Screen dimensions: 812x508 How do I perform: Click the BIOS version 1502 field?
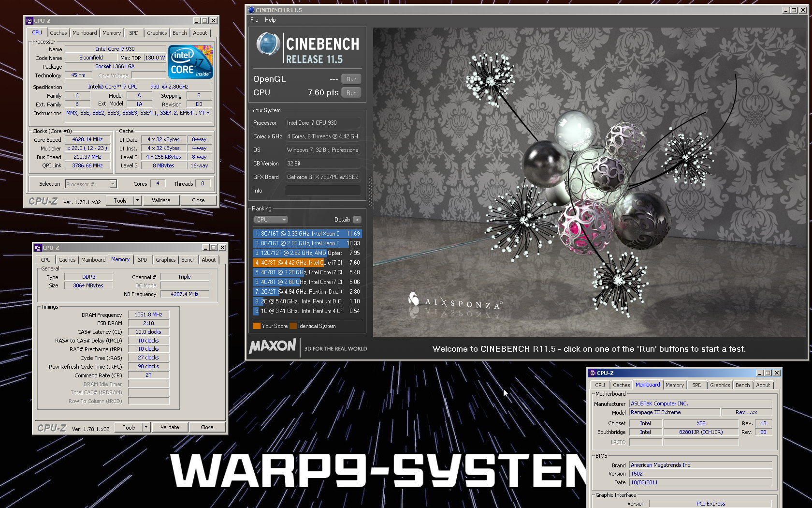[x=700, y=474]
